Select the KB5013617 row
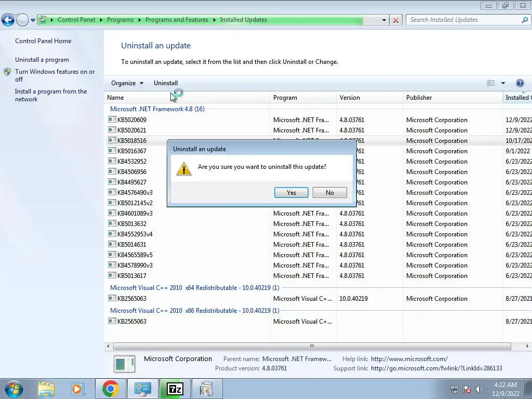The height and width of the screenshot is (399, 532). click(x=318, y=276)
